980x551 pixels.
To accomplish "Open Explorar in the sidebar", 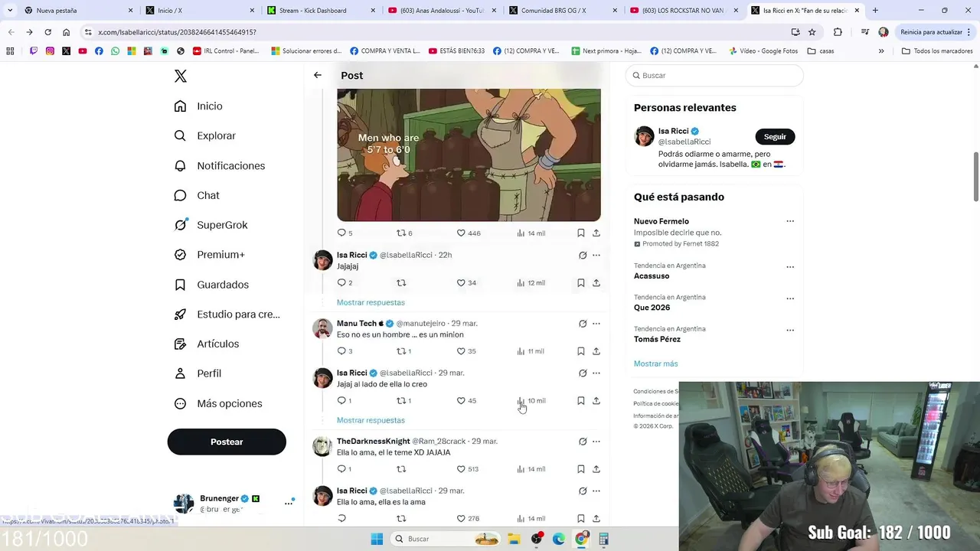I will click(x=205, y=135).
